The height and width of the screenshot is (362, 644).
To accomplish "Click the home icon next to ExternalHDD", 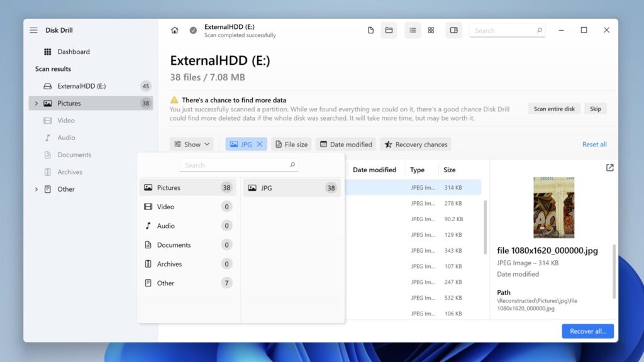I will (174, 30).
